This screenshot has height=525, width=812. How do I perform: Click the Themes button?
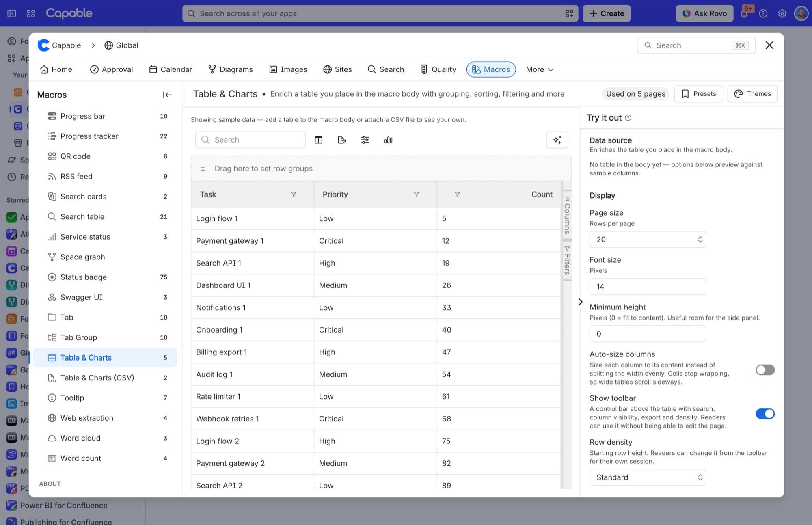point(752,94)
